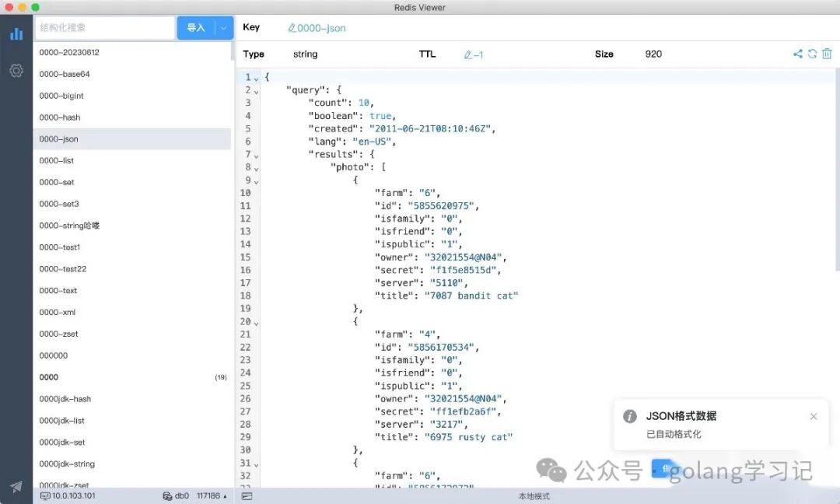This screenshot has width=840, height=504.
Task: Collapse the "results" fold on line 7
Action: [x=256, y=156]
